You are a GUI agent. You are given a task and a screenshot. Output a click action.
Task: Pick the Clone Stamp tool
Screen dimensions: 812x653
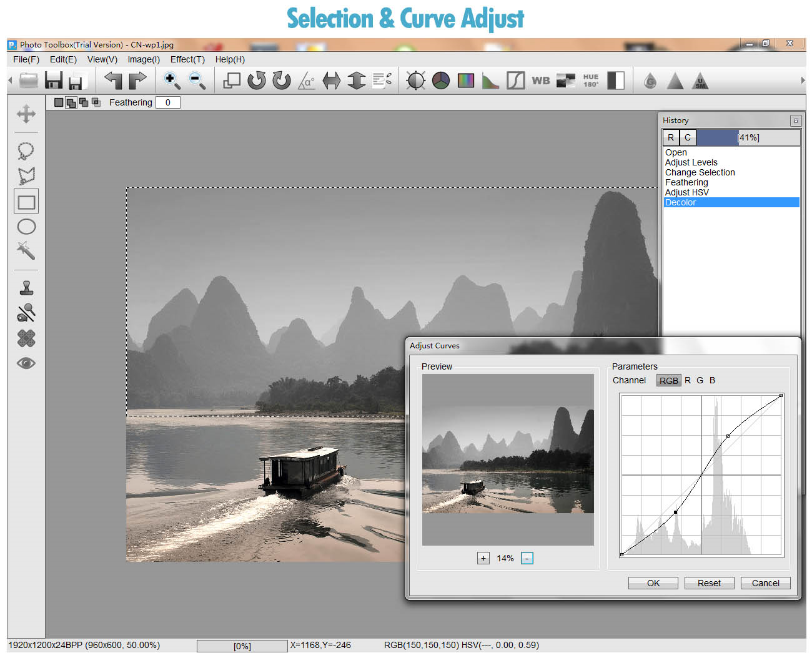[26, 288]
